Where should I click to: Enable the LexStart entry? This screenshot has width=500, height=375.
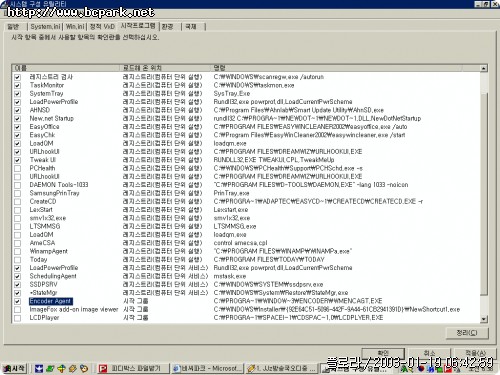17,210
